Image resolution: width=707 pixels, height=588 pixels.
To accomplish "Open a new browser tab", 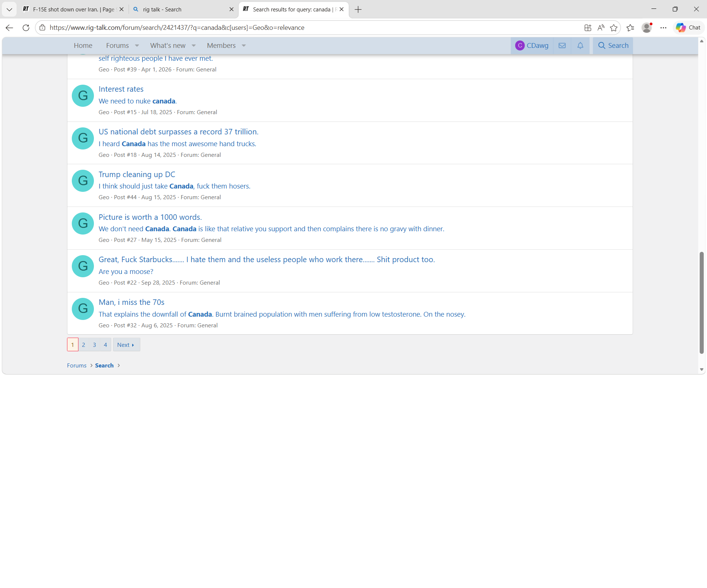I will point(358,10).
